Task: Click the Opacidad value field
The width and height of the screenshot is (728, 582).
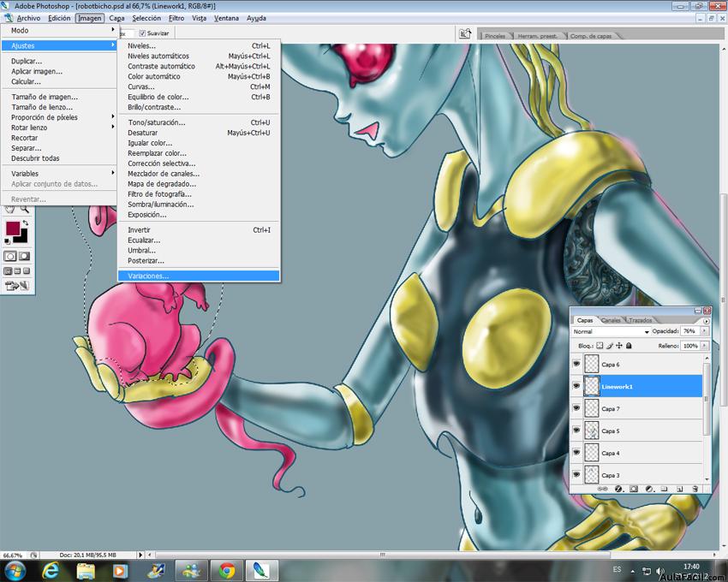Action: click(x=690, y=331)
